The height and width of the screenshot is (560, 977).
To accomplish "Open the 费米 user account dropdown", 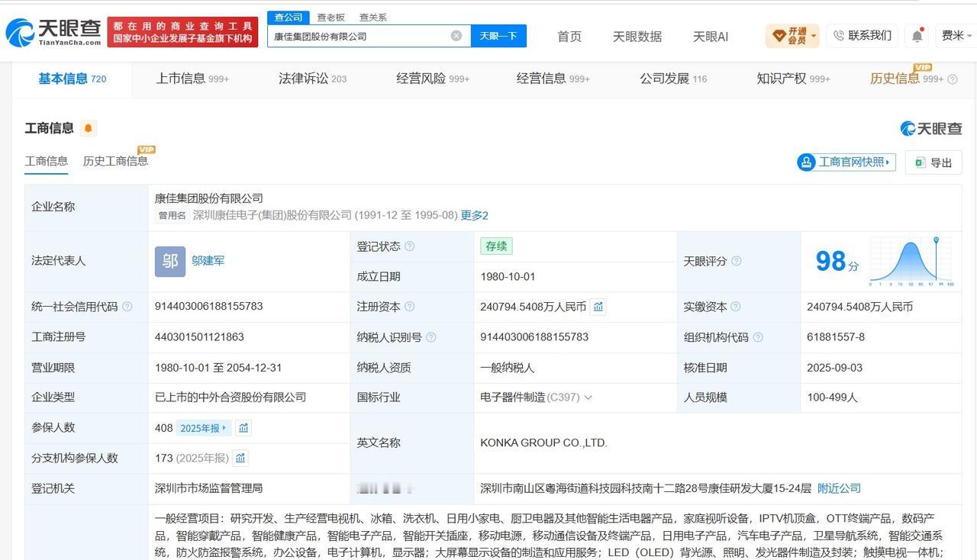I will point(956,35).
